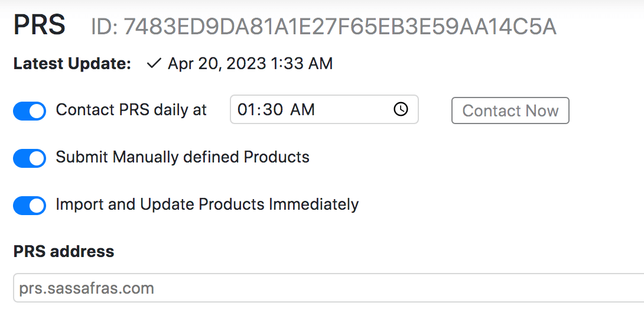Click the hexadecimal ID string 7483ED9D…
Screen dimensions: 644x325
click(x=340, y=27)
